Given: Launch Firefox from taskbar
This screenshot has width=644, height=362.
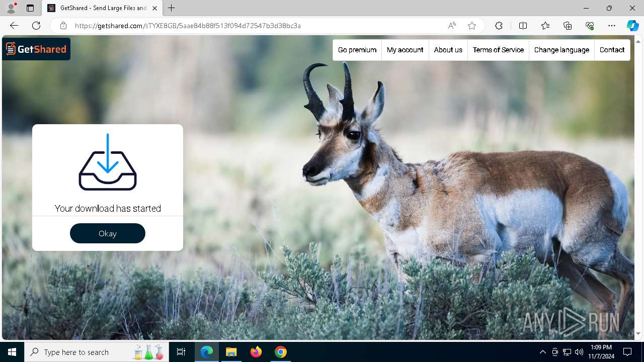Looking at the screenshot, I should click(256, 352).
